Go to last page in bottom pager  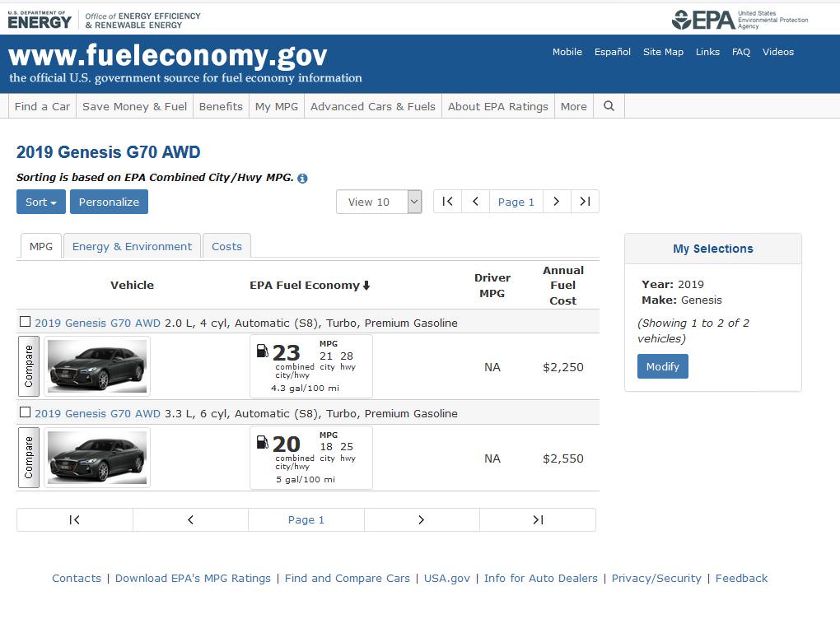(x=538, y=520)
